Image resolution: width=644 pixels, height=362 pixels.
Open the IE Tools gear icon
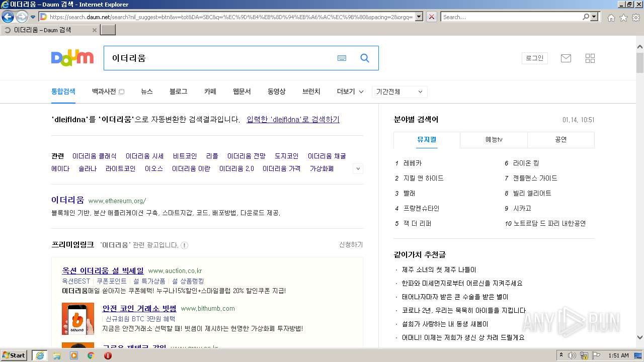(x=636, y=17)
